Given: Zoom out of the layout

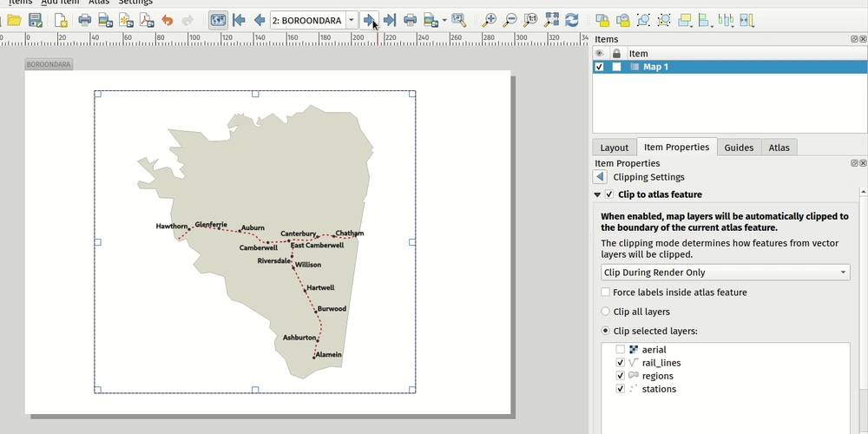Looking at the screenshot, I should 510,21.
